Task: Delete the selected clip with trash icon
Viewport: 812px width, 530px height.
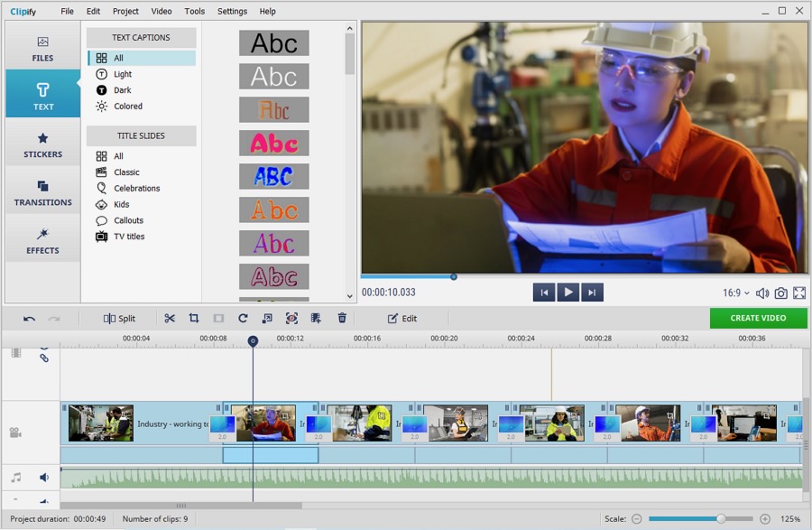Action: 342,318
